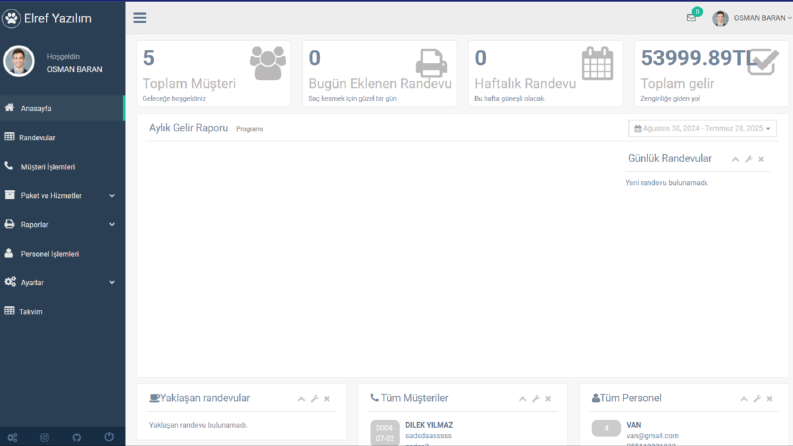Open the OSMAN BARAN user dropdown
This screenshot has width=793, height=446.
point(762,18)
